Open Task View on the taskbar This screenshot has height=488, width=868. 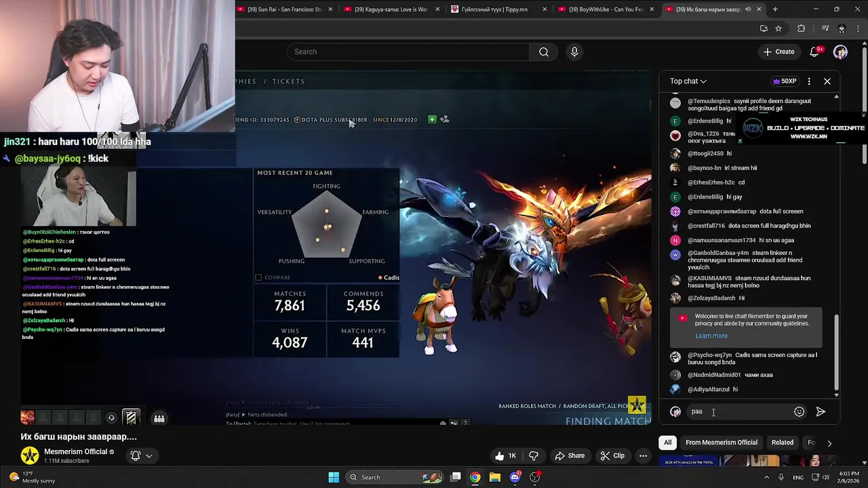(x=456, y=477)
